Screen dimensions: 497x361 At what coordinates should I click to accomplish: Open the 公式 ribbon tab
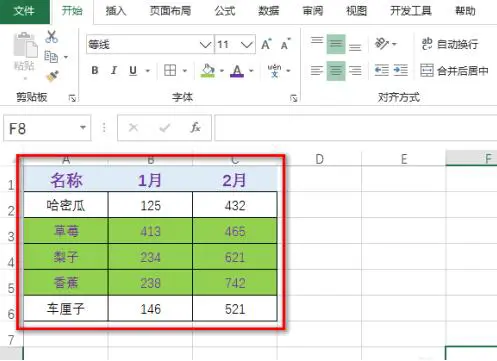pyautogui.click(x=225, y=11)
